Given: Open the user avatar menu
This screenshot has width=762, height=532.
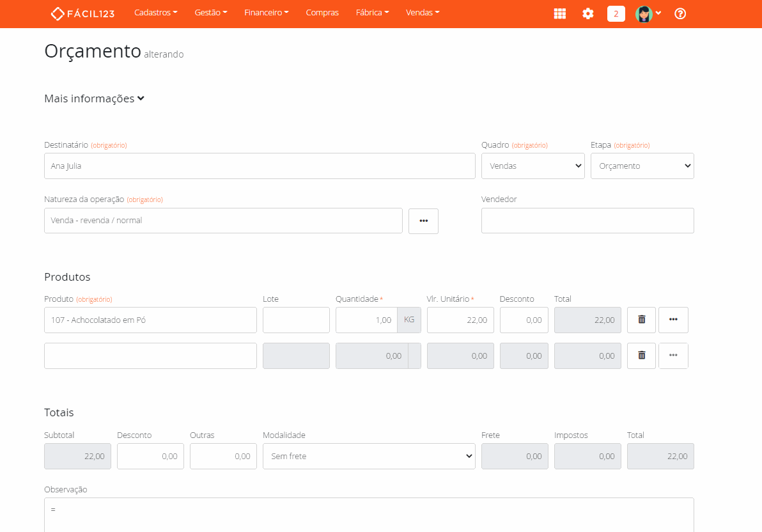Looking at the screenshot, I should 648,13.
